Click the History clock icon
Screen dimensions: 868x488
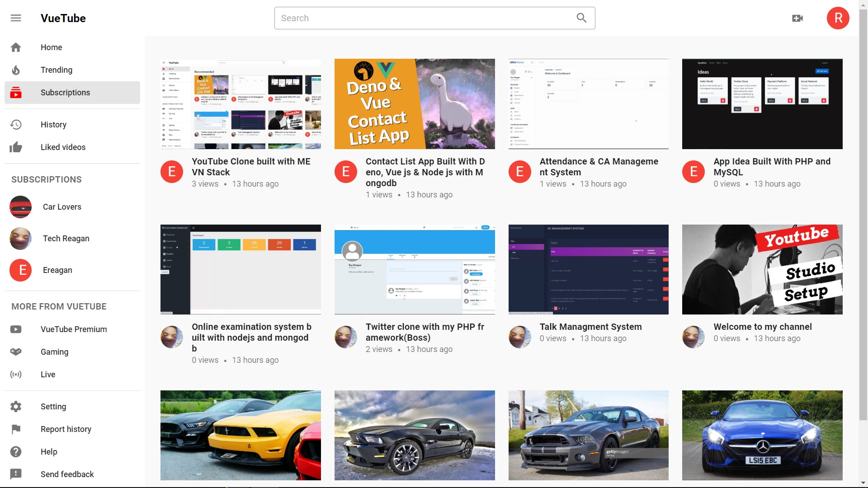pos(16,125)
